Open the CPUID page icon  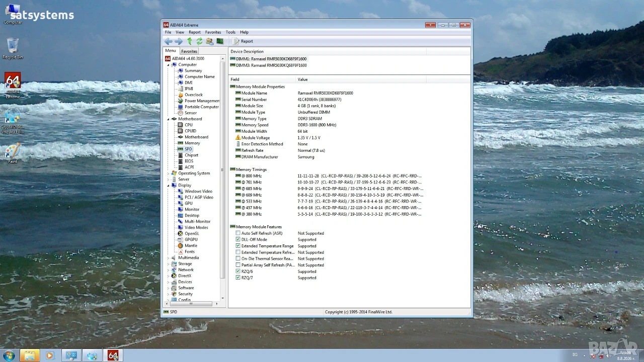click(181, 131)
